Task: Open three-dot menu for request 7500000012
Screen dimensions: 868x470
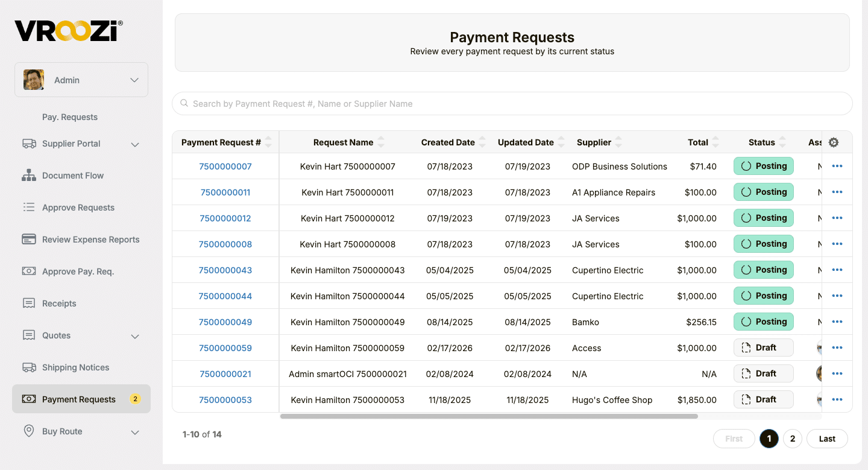Action: tap(837, 218)
